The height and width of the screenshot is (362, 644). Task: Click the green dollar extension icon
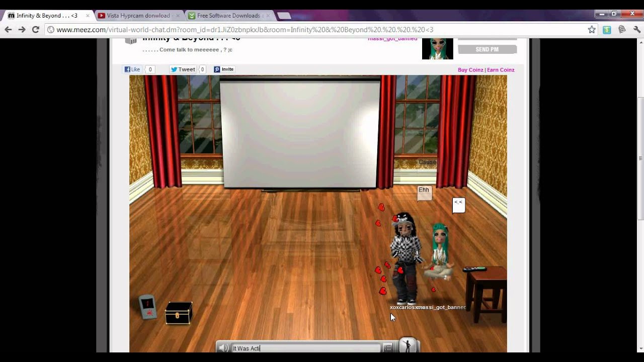(x=607, y=30)
